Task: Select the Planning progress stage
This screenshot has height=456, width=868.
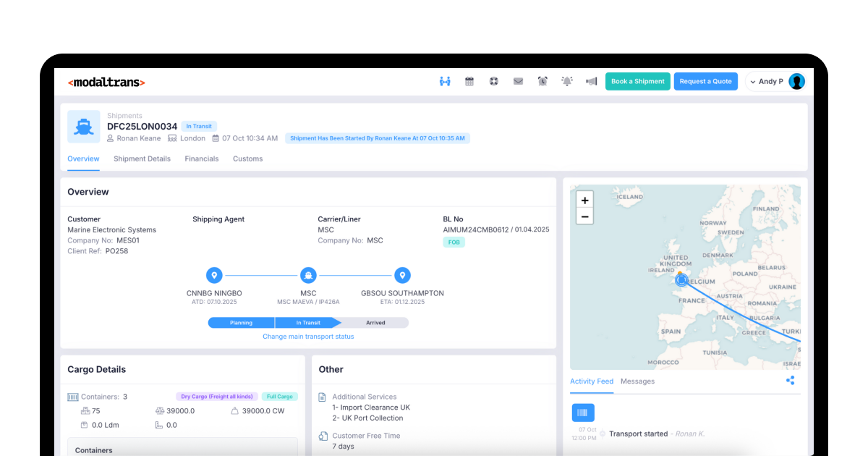Action: (242, 323)
